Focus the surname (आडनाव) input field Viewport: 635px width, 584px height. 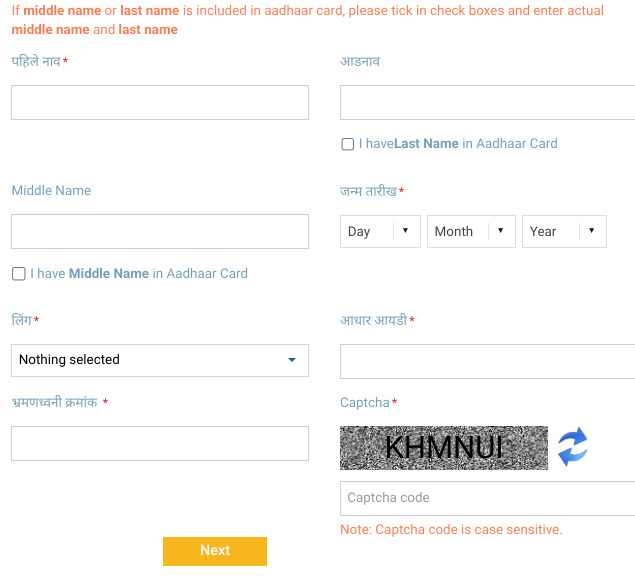[488, 102]
